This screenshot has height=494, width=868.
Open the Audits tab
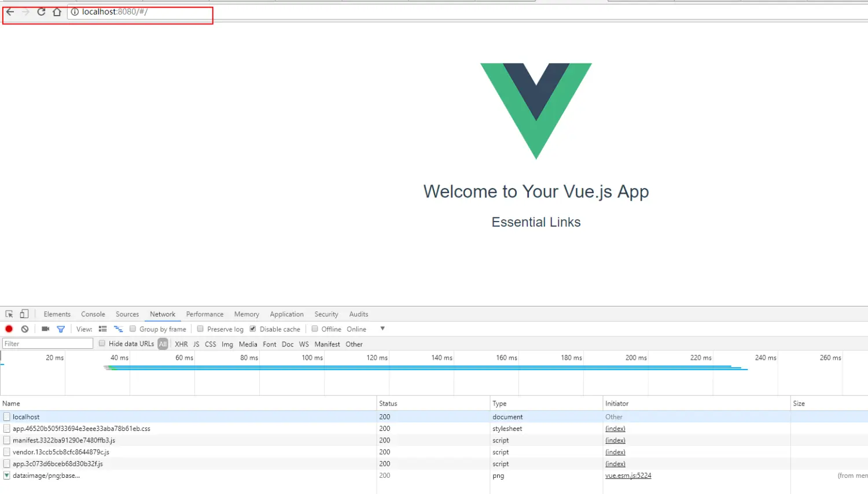coord(359,314)
